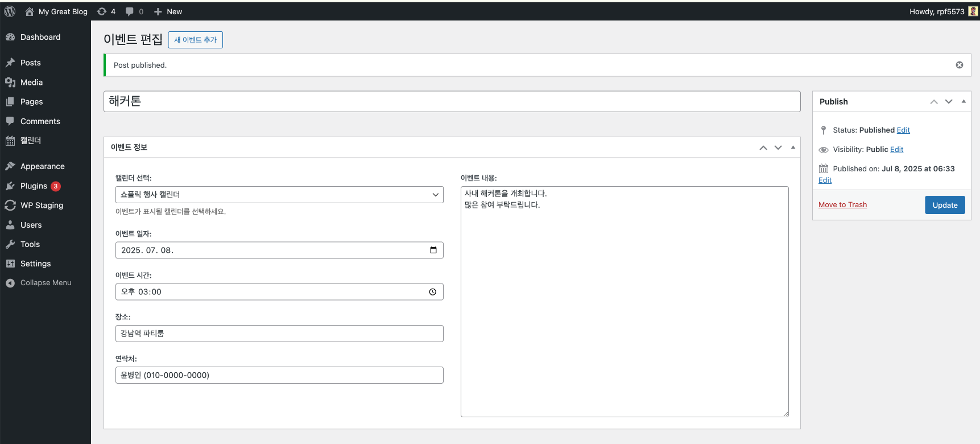Click 새 이벤트 추가 button

point(195,40)
